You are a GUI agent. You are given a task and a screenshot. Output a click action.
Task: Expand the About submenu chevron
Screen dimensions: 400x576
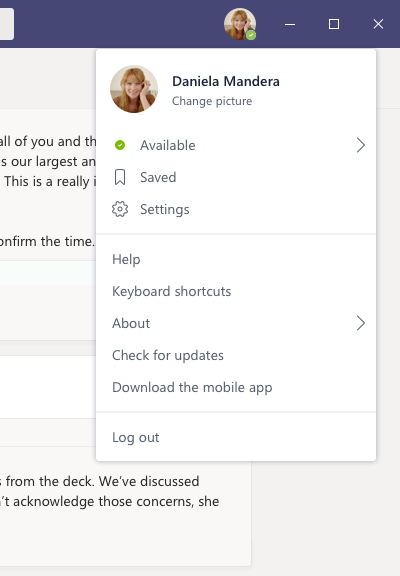361,323
